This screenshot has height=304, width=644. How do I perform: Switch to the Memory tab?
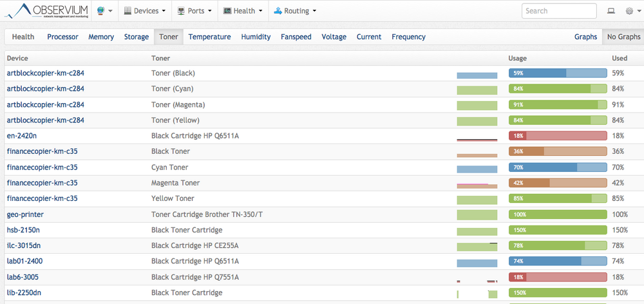tap(101, 37)
